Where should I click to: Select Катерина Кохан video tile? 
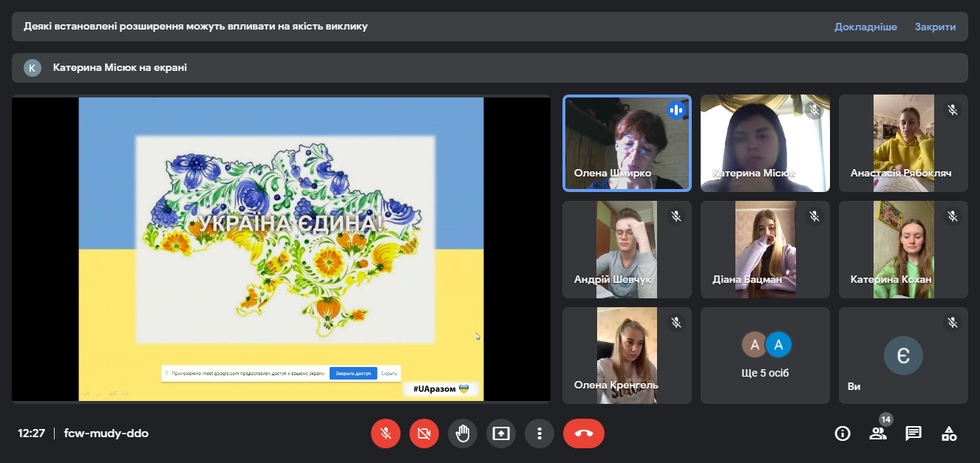tap(902, 250)
